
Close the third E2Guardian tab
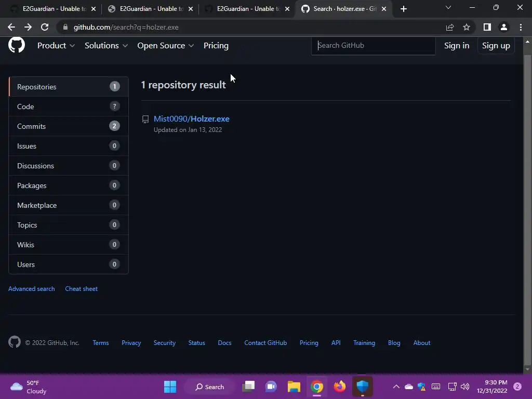pos(287,9)
